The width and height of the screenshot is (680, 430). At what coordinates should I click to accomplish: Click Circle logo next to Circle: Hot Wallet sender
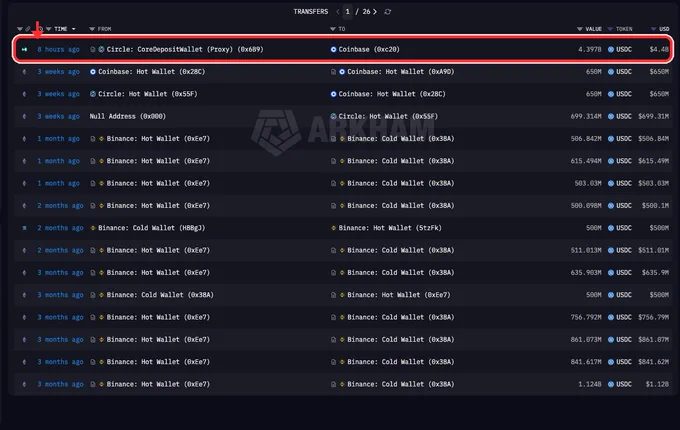(x=92, y=94)
